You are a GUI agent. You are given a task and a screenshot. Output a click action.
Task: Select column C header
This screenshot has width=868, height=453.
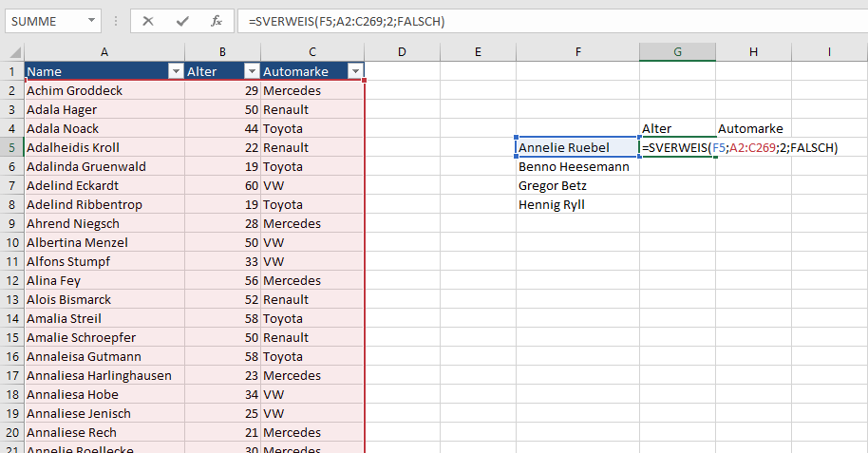[x=312, y=52]
